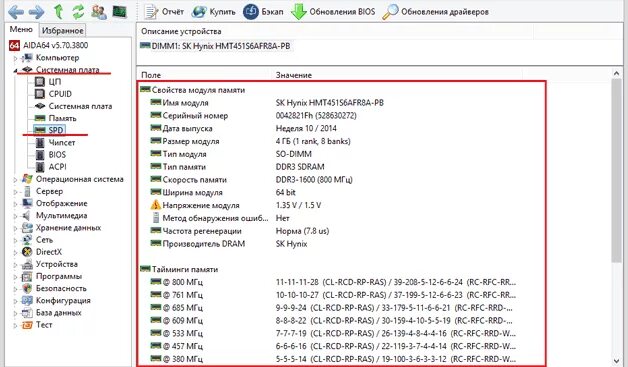Click the Тест category icon
Image resolution: width=628 pixels, height=367 pixels.
(x=27, y=325)
